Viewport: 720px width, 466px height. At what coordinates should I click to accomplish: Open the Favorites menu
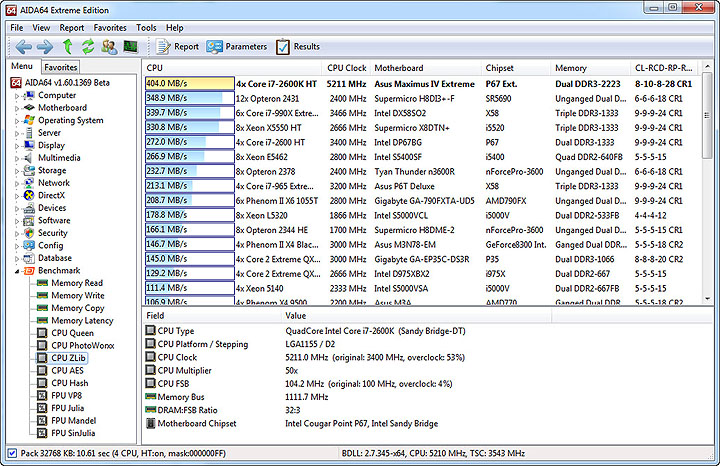[110, 28]
